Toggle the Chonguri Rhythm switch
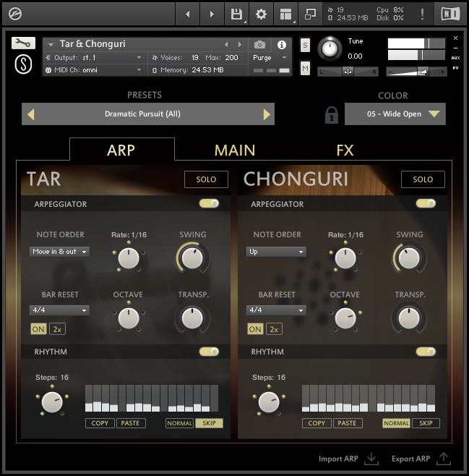The height and width of the screenshot is (476, 469). (x=426, y=352)
